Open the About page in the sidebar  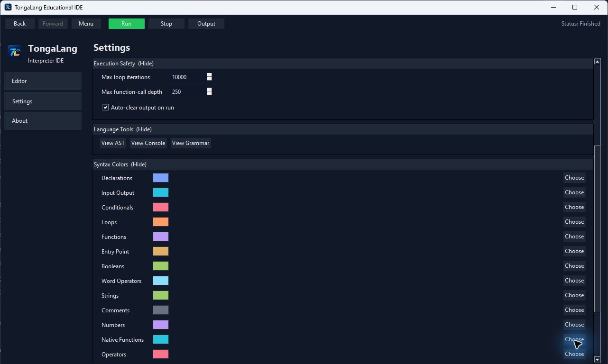(43, 121)
